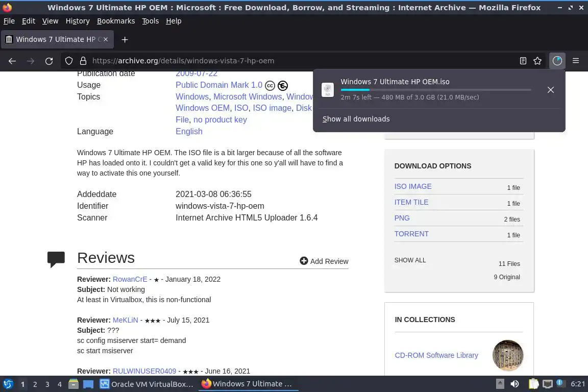The height and width of the screenshot is (392, 588).
Task: Click the speech bubble Reviews icon
Action: coord(56,259)
